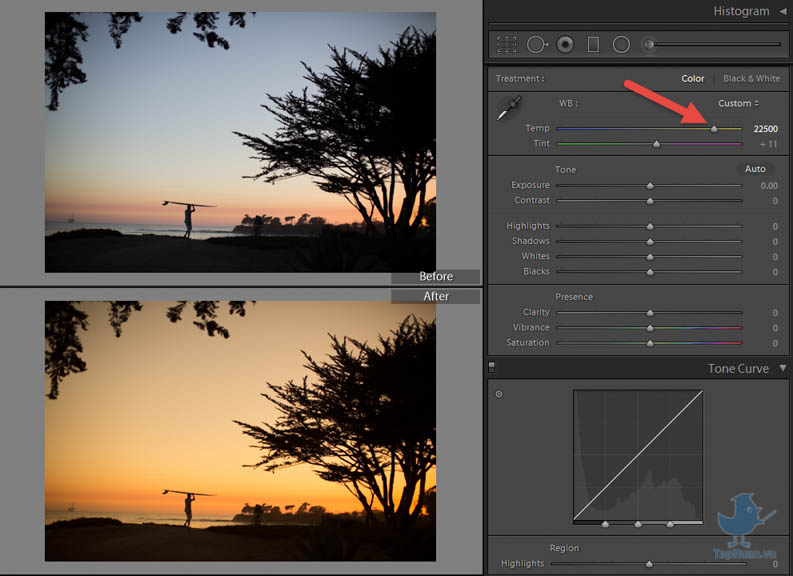Viewport: 793px width, 576px height.
Task: Activate the Red Eye Correction tool
Action: [565, 44]
